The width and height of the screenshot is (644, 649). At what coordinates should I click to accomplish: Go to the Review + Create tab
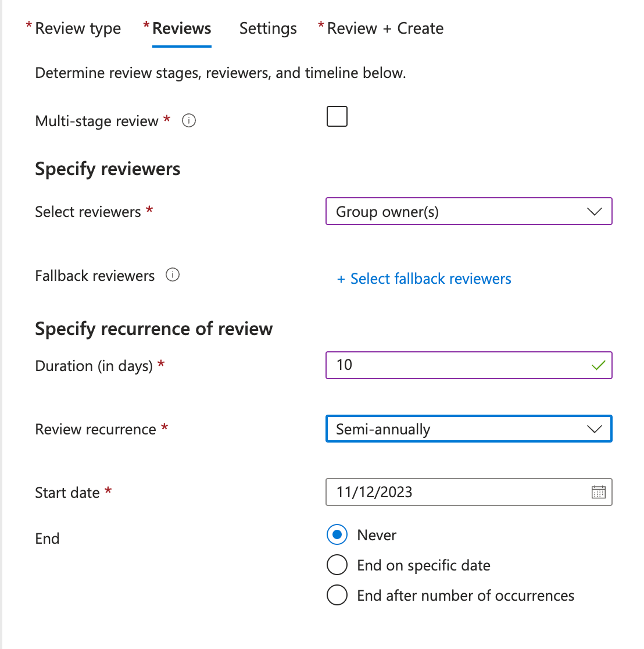click(x=385, y=28)
